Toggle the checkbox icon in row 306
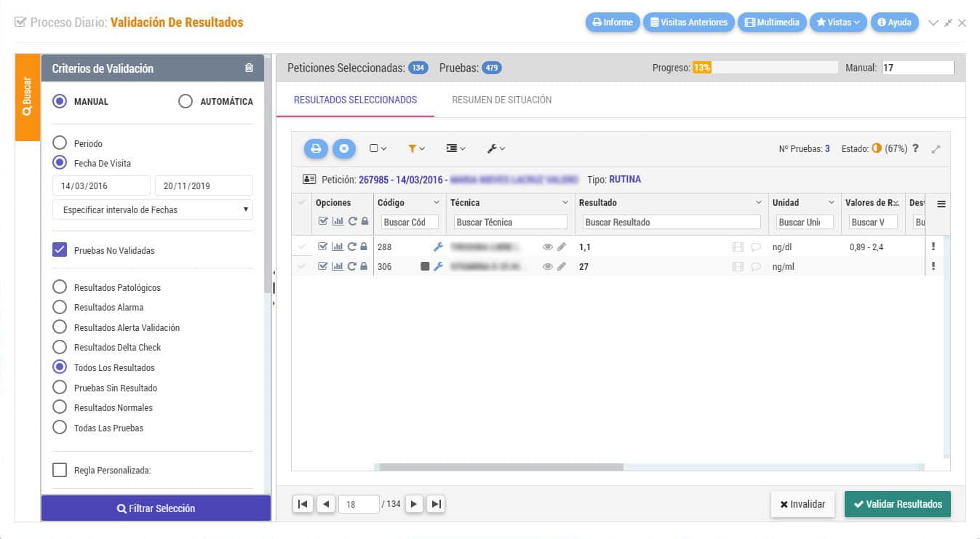980x539 pixels. [x=323, y=266]
